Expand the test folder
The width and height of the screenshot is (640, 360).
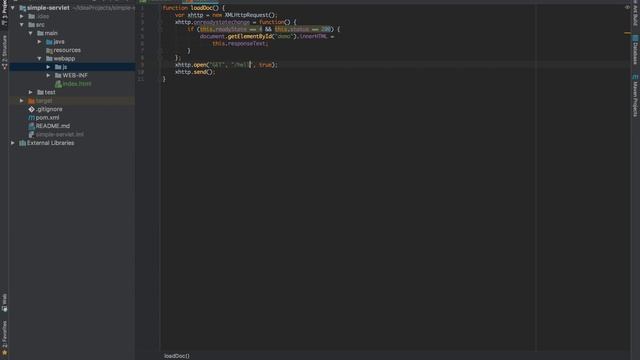(31, 92)
